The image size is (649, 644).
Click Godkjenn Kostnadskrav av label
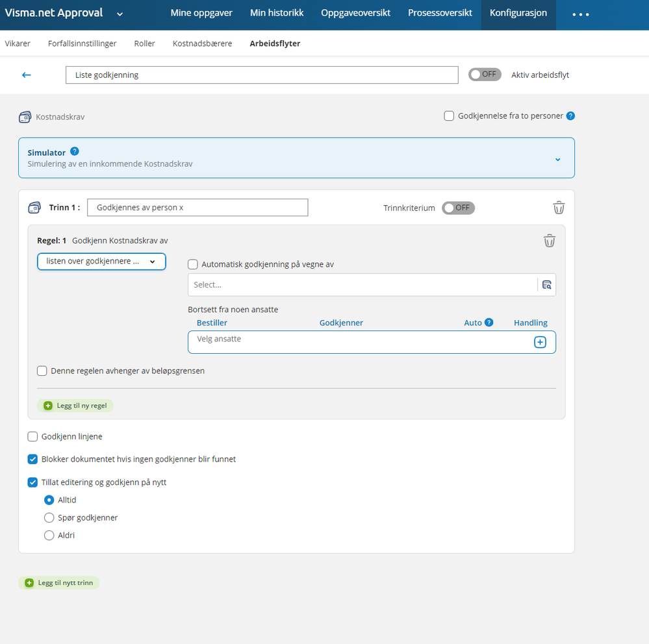pyautogui.click(x=120, y=241)
